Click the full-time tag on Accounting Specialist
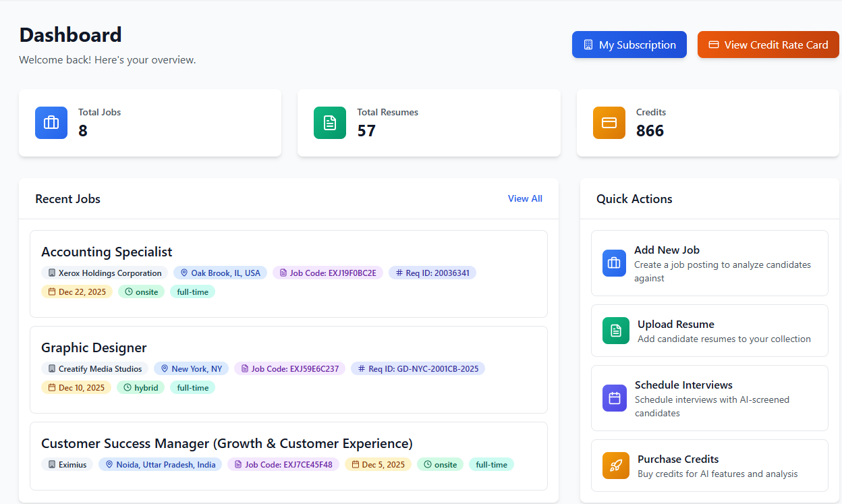This screenshot has height=504, width=842. tap(192, 292)
